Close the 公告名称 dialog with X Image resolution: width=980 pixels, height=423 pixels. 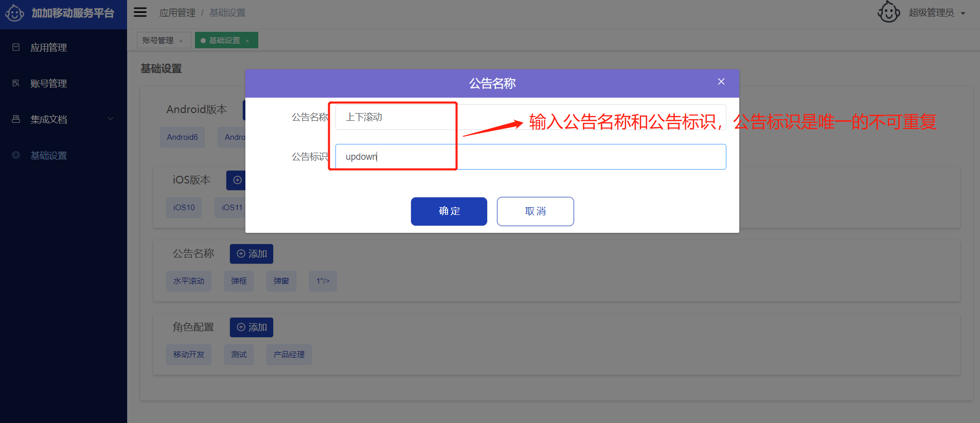tap(721, 82)
